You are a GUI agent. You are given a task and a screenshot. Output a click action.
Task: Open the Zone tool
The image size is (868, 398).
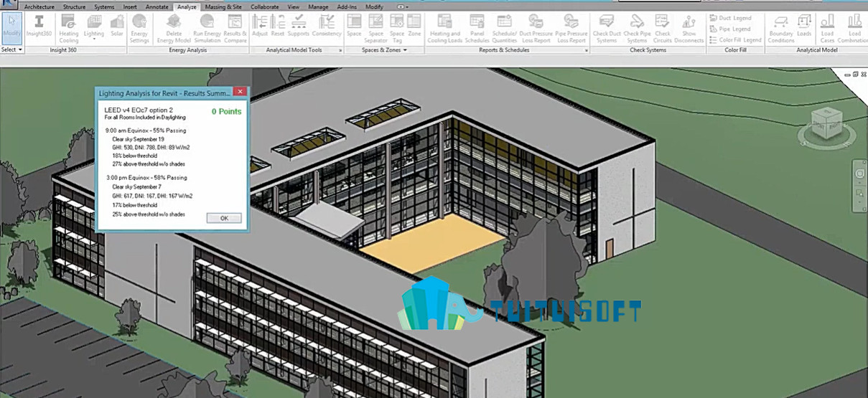pyautogui.click(x=414, y=27)
